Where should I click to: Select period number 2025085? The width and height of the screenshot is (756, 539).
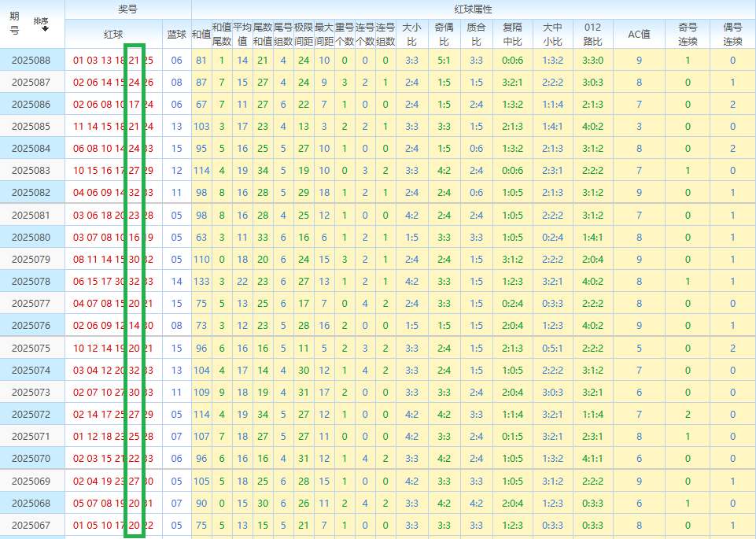[x=31, y=127]
